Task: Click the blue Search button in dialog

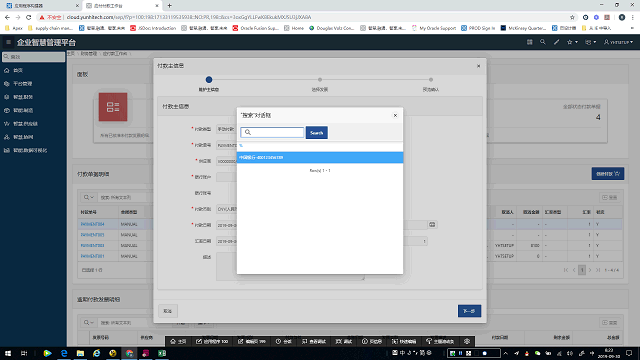Action: [316, 133]
